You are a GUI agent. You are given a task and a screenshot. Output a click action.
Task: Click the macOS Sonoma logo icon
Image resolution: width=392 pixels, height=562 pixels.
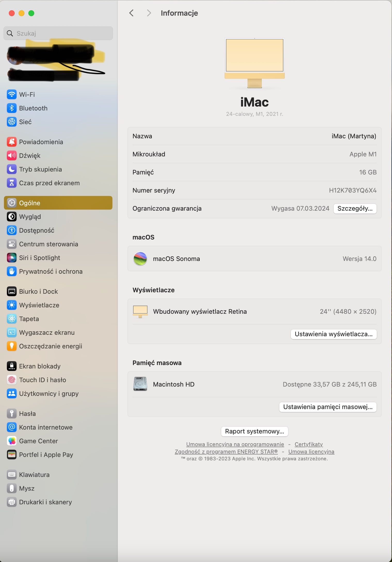140,259
